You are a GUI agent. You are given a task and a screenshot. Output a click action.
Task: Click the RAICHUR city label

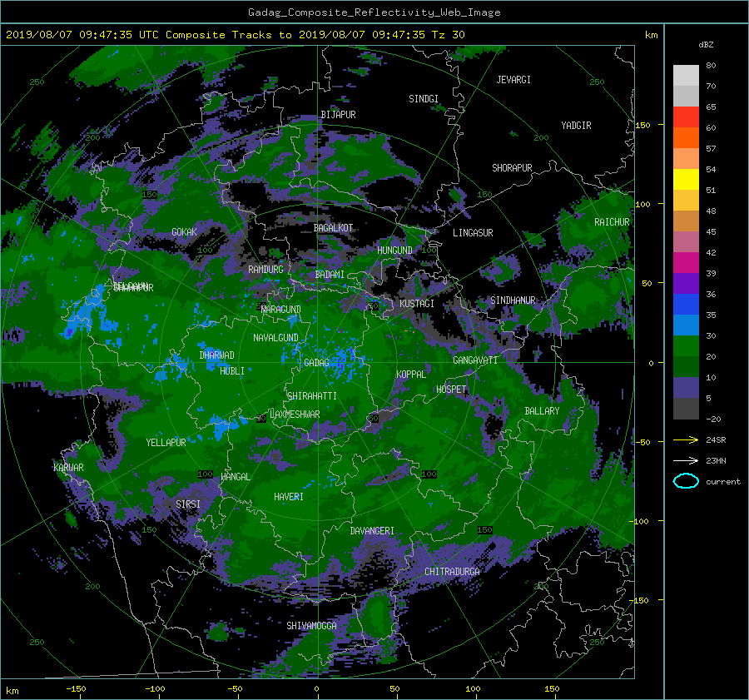[612, 222]
